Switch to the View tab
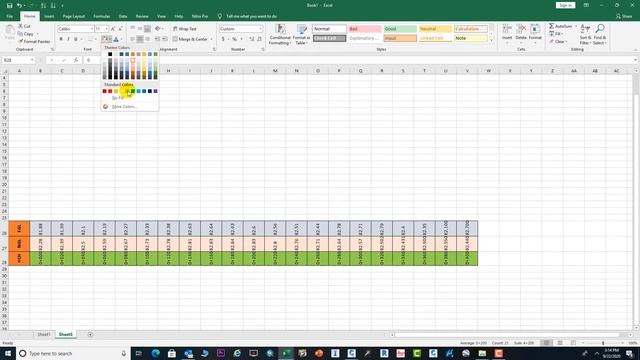 click(x=161, y=16)
